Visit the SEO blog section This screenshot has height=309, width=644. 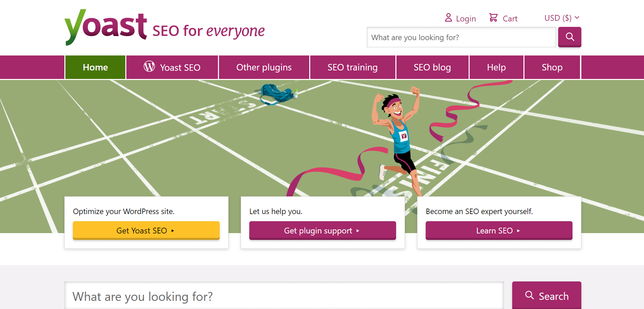(432, 67)
